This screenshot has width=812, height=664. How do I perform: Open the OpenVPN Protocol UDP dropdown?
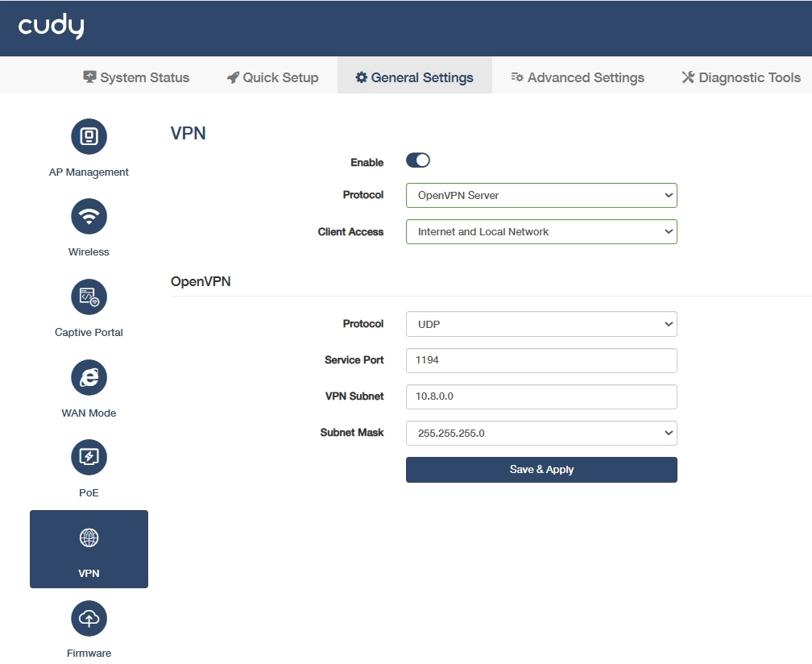pyautogui.click(x=541, y=324)
